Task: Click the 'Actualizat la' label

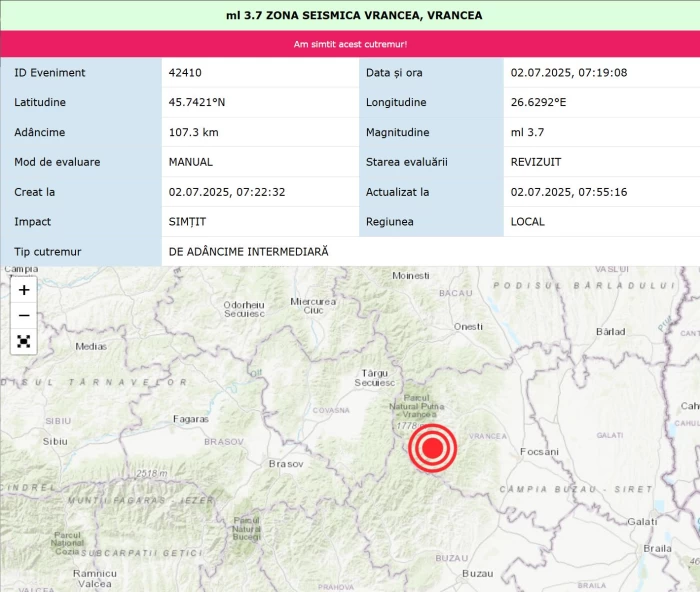Action: pyautogui.click(x=397, y=192)
